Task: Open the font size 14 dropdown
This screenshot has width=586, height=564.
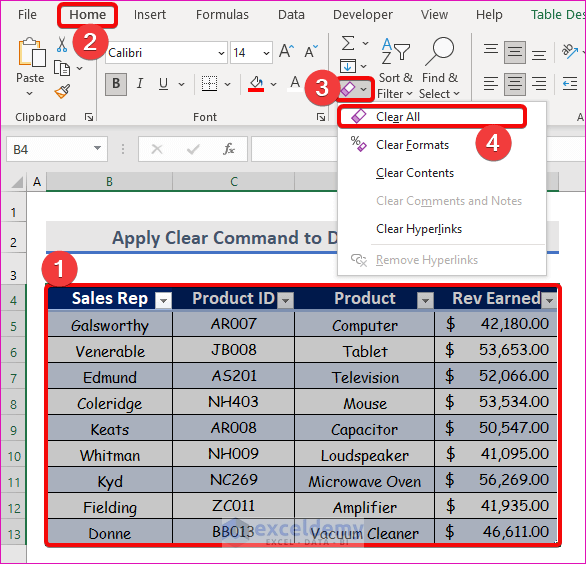Action: [x=266, y=53]
